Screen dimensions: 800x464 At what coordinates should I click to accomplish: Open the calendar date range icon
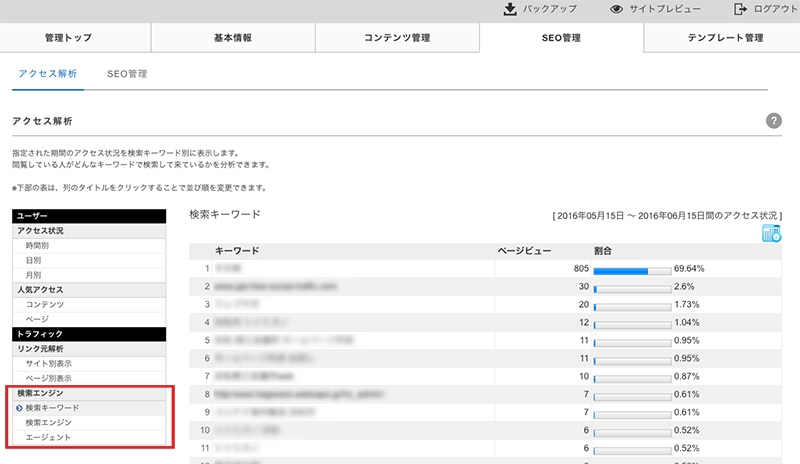pos(771,233)
